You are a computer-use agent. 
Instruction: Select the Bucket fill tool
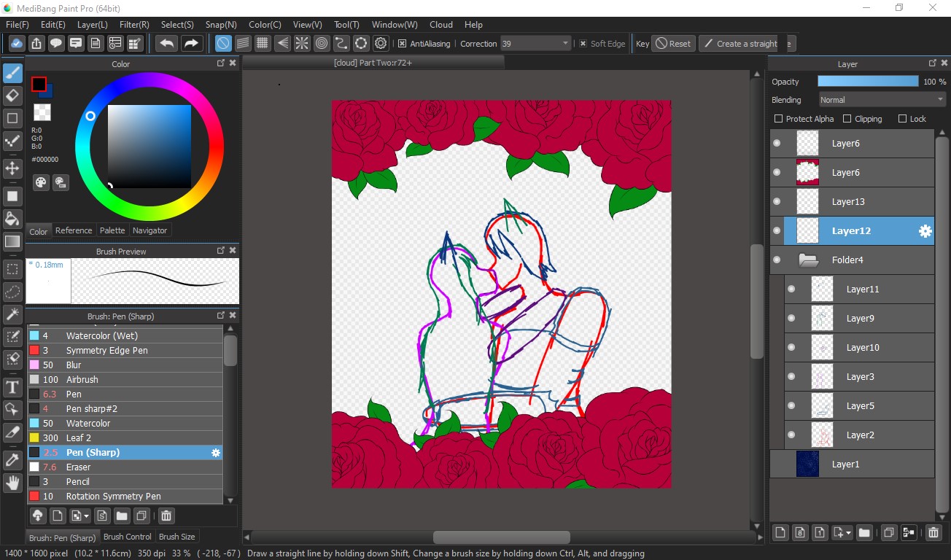click(x=12, y=219)
